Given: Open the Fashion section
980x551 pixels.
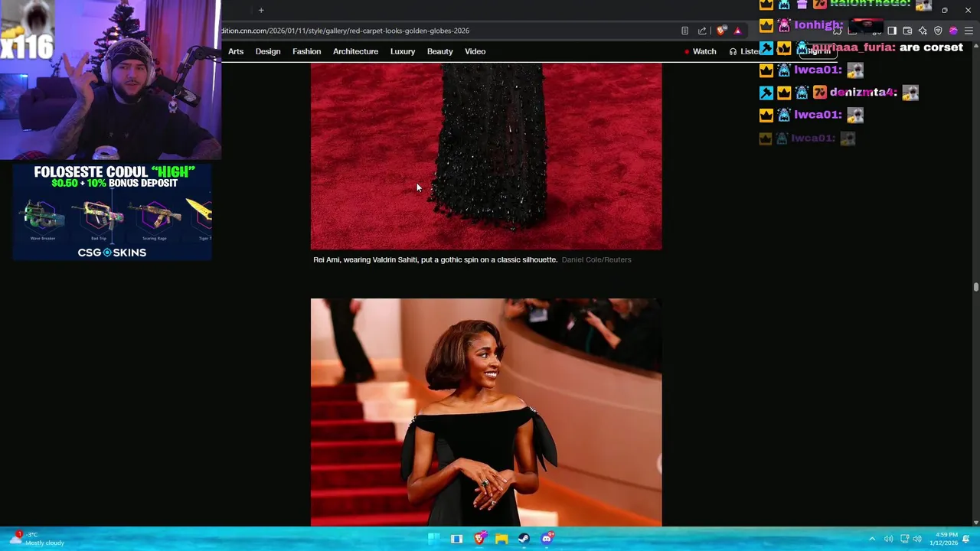Looking at the screenshot, I should pyautogui.click(x=306, y=51).
